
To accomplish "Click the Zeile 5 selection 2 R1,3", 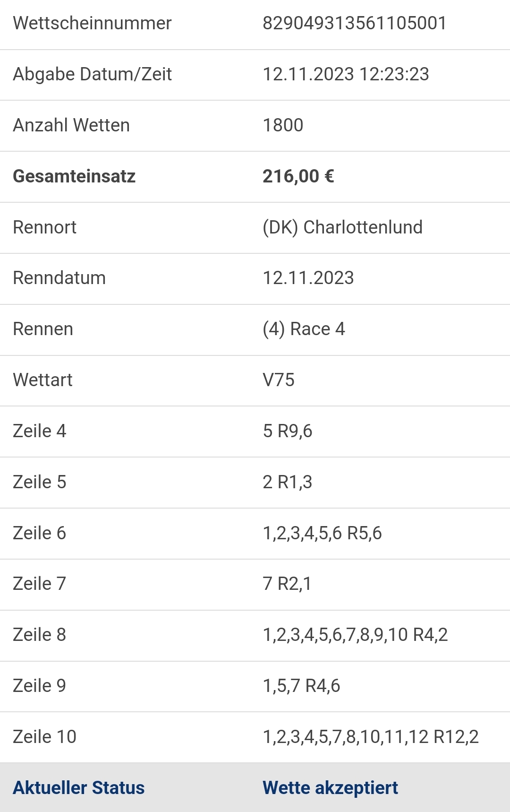I will 287,482.
